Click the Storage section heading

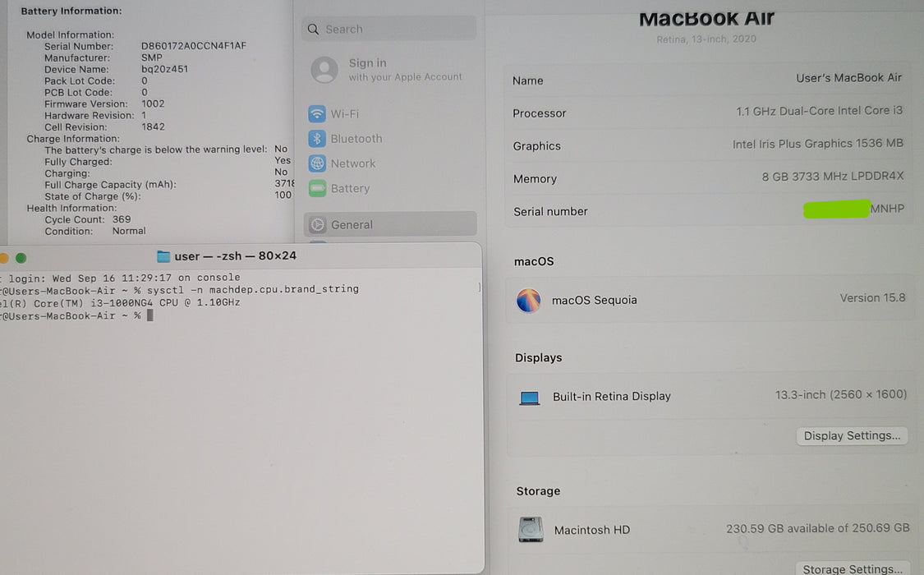(538, 490)
